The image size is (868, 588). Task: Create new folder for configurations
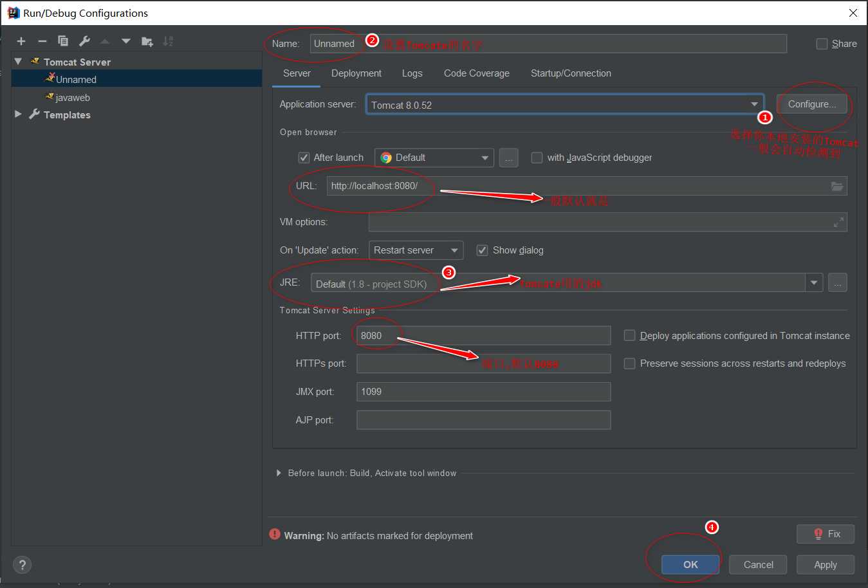click(147, 41)
